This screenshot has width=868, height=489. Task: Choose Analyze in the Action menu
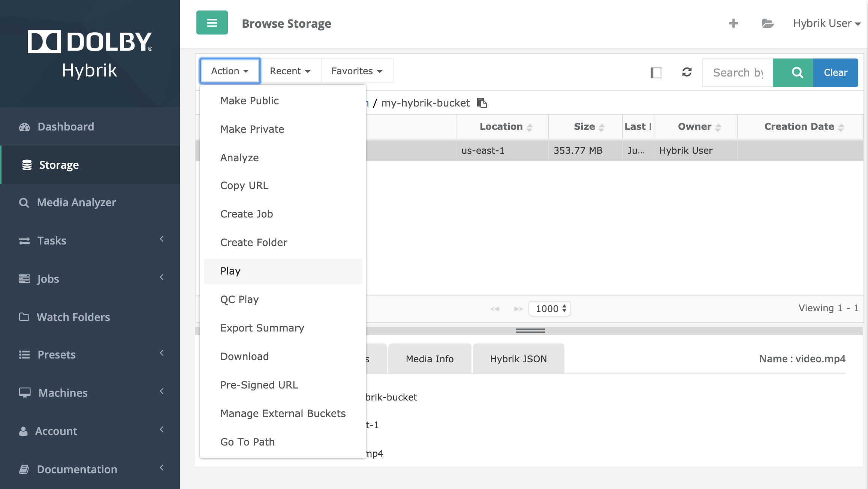[283, 157]
